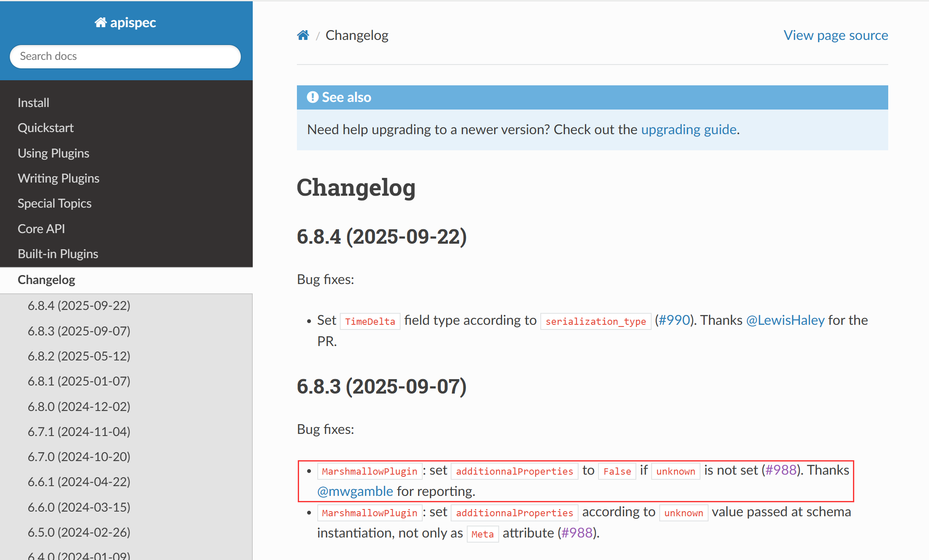Select the current Changelog sidebar item

click(x=46, y=280)
